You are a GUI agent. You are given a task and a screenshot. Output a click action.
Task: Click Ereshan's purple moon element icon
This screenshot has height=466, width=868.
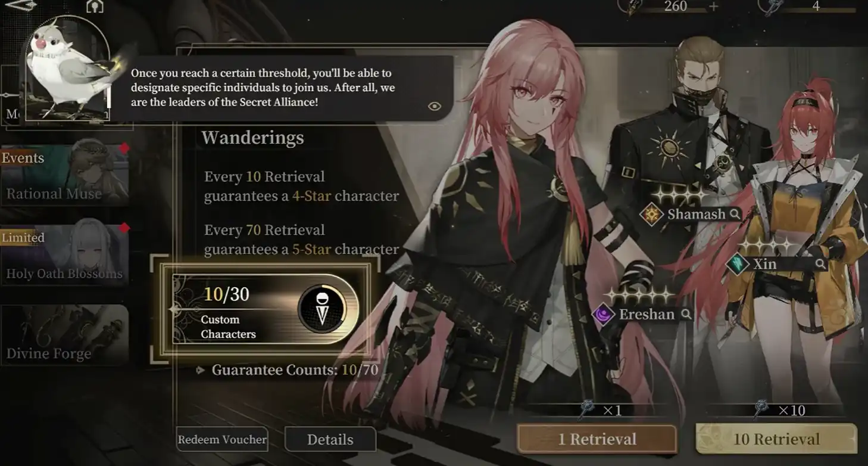point(603,313)
